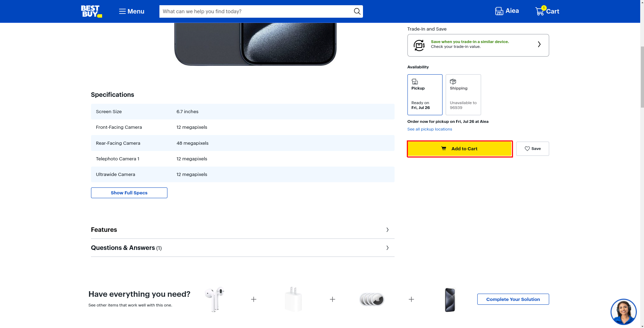Click Complete Your Solution button
Screen dimensions: 644x328
(x=513, y=299)
